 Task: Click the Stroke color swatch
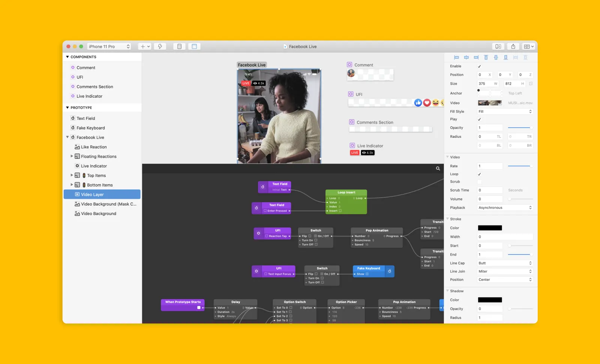(x=490, y=228)
